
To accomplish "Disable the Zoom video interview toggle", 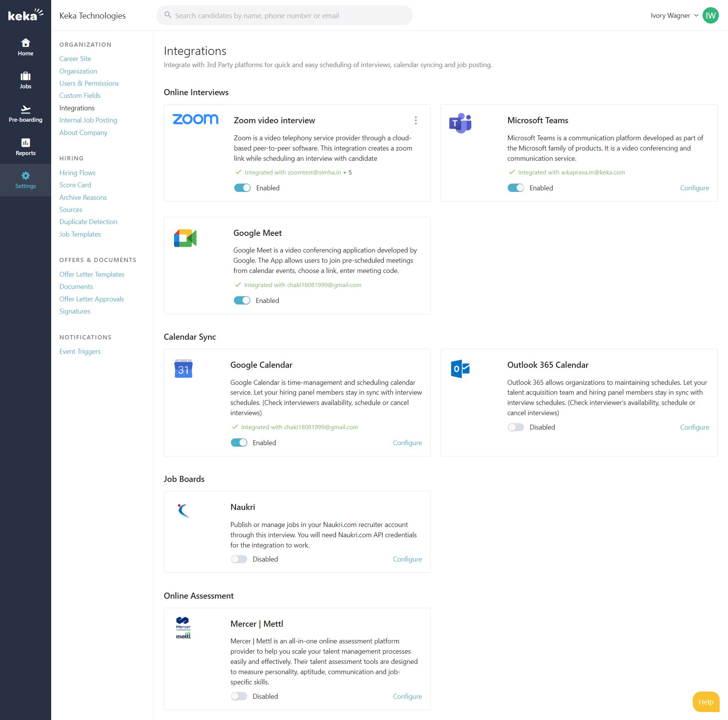I will click(242, 188).
